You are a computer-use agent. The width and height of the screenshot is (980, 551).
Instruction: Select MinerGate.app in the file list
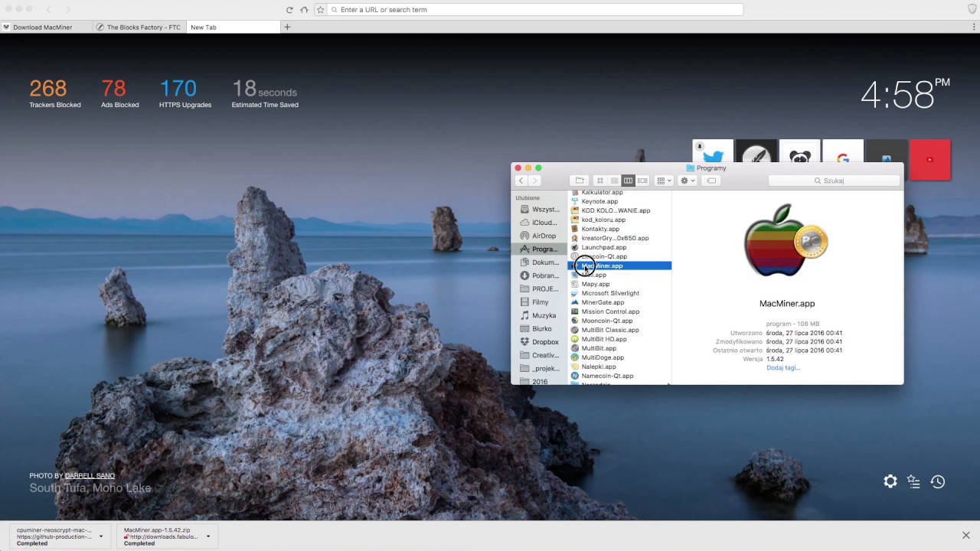(x=619, y=302)
